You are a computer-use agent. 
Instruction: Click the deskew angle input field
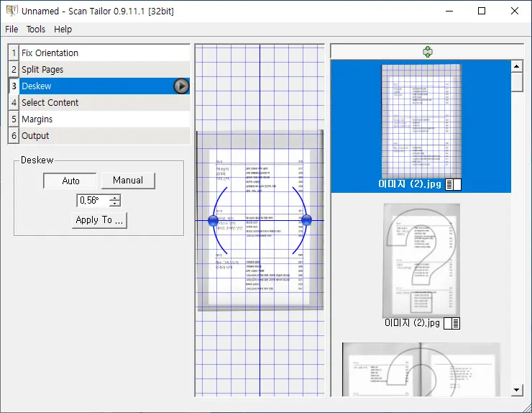[x=93, y=201]
